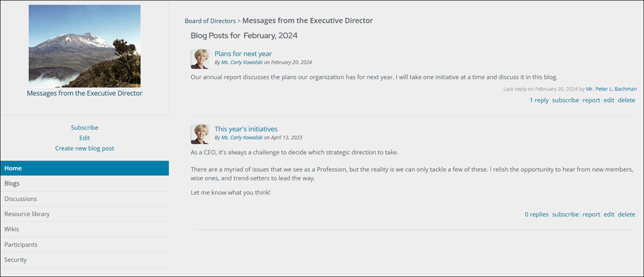The width and height of the screenshot is (644, 277).
Task: Go to Resource library
Action: [84, 214]
